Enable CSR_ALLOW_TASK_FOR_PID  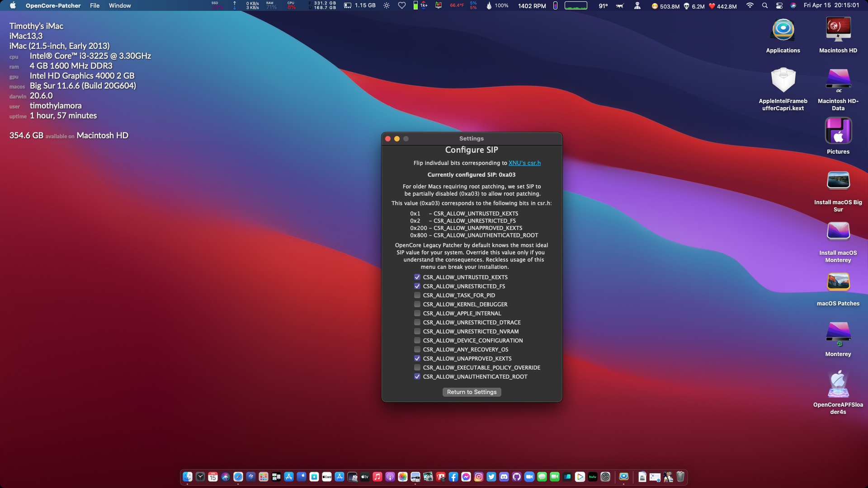[417, 295]
